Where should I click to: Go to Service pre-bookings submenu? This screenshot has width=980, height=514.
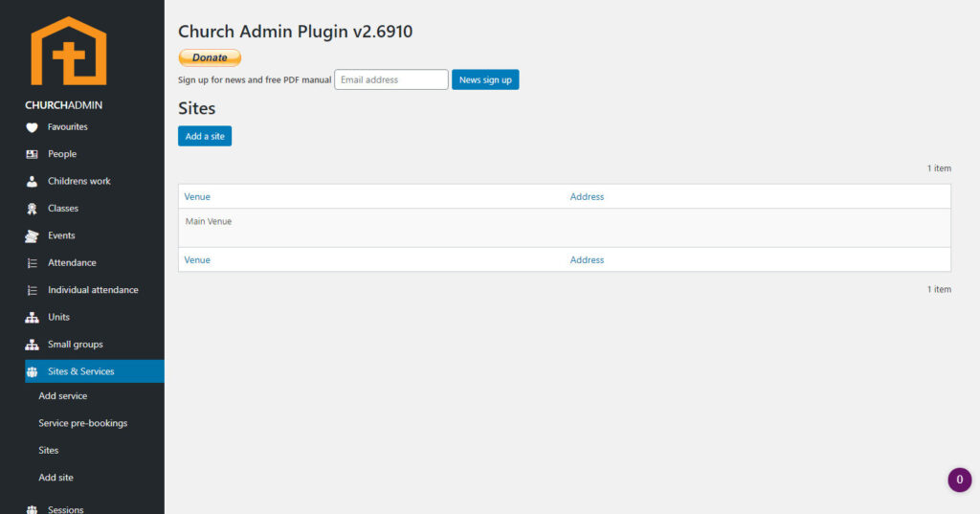click(x=82, y=423)
